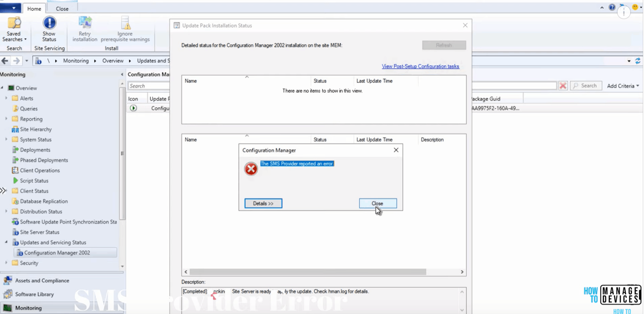Select Overview node in Monitoring tree
644x314 pixels.
click(26, 88)
